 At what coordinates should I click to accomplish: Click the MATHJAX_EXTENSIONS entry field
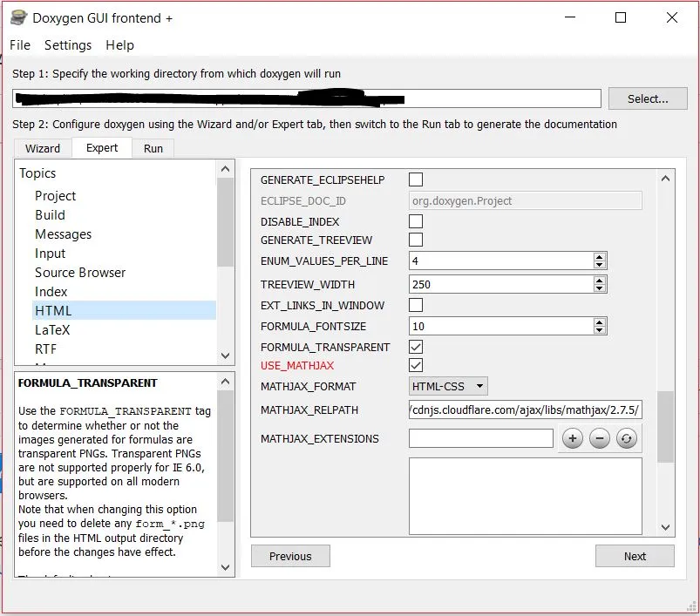coord(481,438)
